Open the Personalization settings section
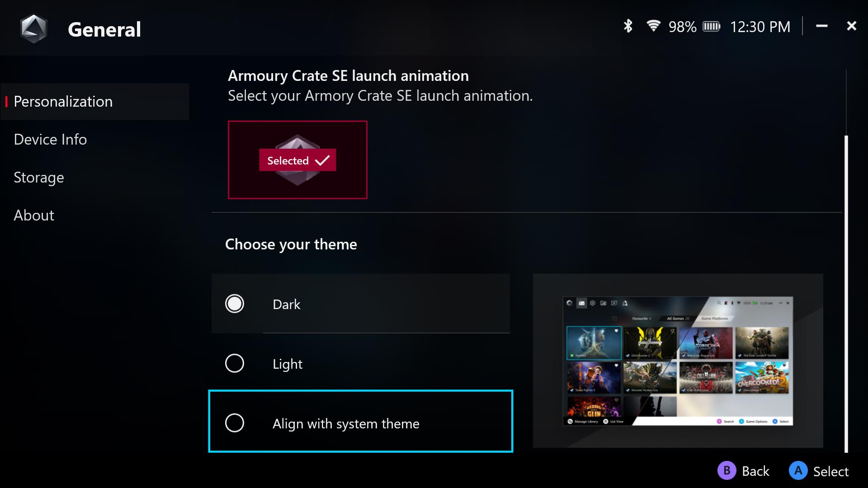 tap(63, 101)
